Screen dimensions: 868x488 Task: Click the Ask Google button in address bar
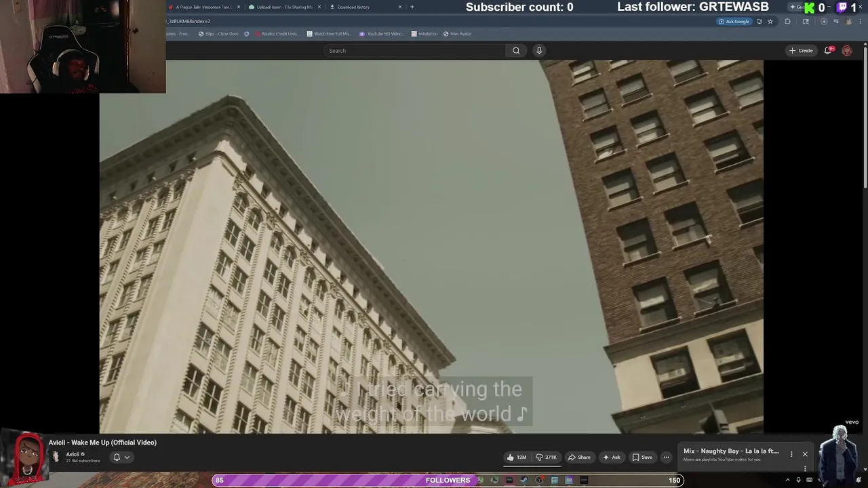(x=734, y=21)
